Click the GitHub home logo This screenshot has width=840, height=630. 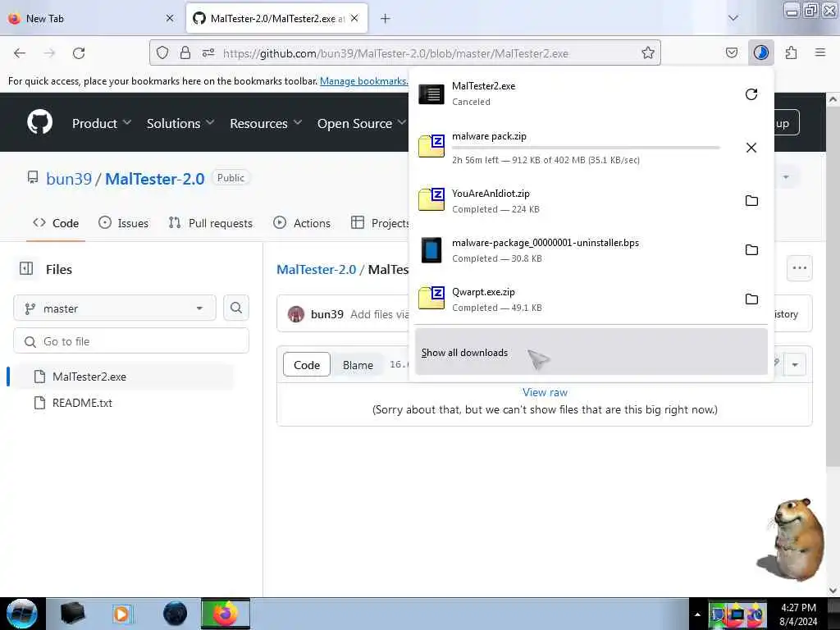coord(39,122)
